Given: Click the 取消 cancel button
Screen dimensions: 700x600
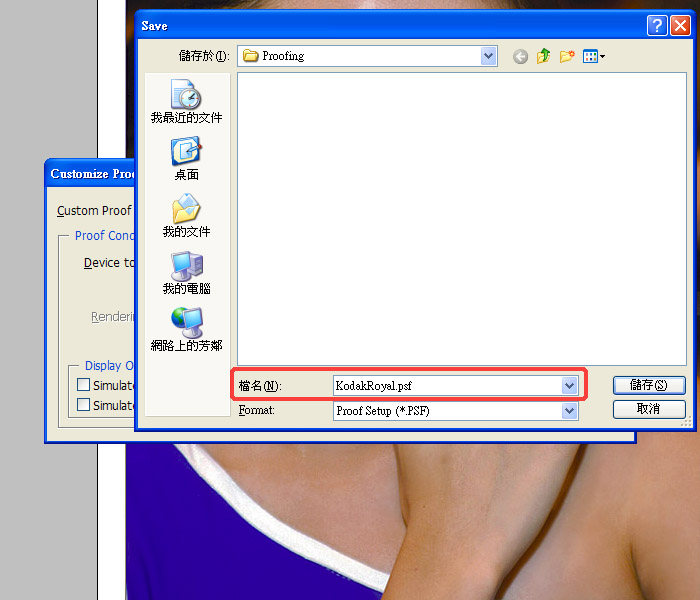Looking at the screenshot, I should pyautogui.click(x=649, y=409).
